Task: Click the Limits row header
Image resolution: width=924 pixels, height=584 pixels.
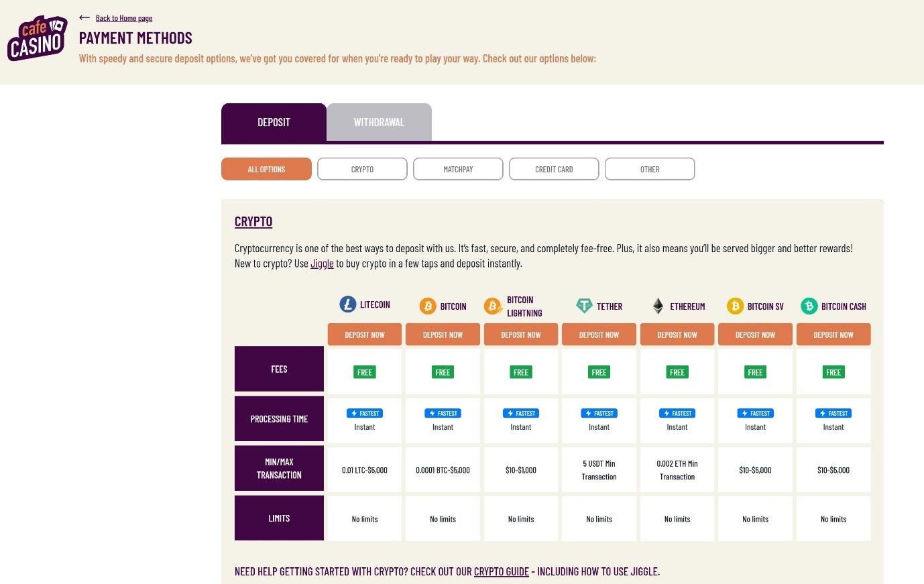Action: click(279, 518)
